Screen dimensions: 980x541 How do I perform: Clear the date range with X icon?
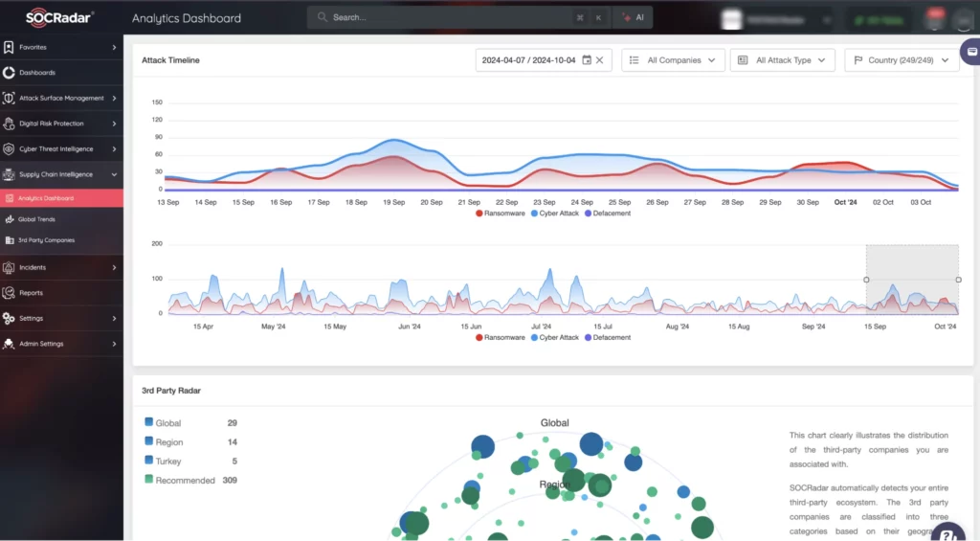point(600,60)
